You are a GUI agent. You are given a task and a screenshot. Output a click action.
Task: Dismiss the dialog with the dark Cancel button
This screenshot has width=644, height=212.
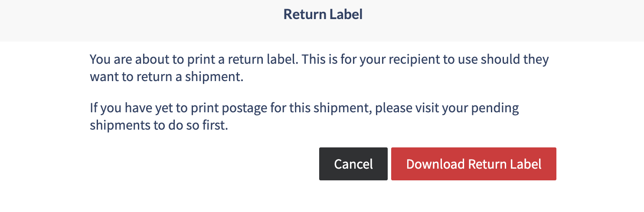(353, 164)
